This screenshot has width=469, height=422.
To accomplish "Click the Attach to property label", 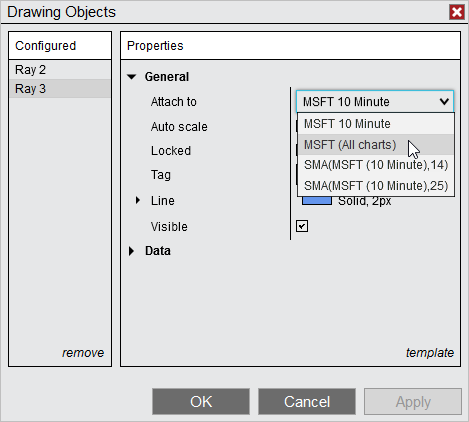I will (x=174, y=102).
